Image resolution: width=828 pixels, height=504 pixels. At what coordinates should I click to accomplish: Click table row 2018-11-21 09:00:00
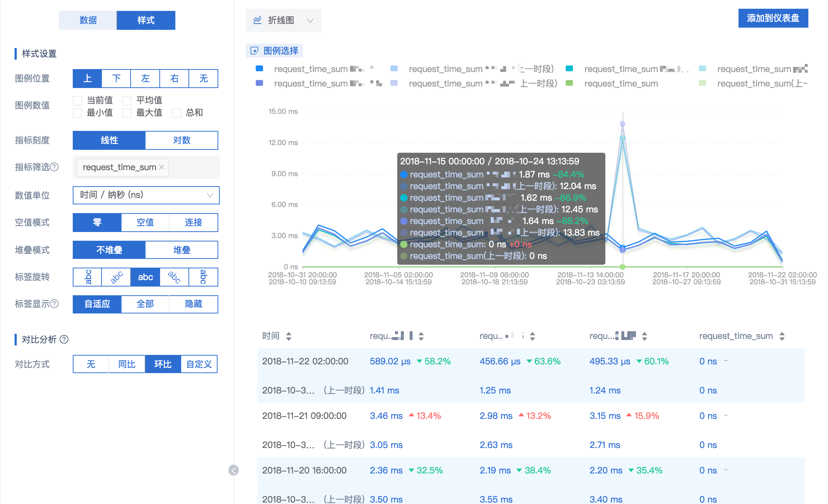531,416
